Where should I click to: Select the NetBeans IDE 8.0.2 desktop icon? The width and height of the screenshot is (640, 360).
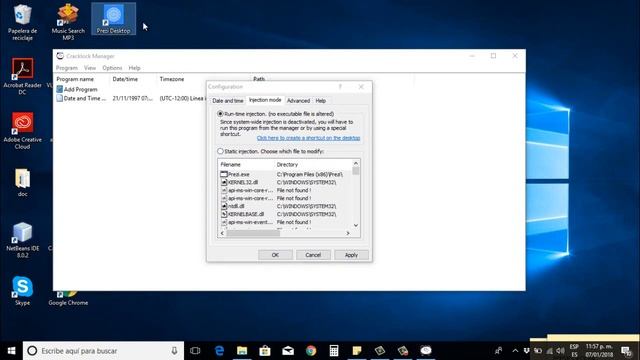tap(22, 240)
